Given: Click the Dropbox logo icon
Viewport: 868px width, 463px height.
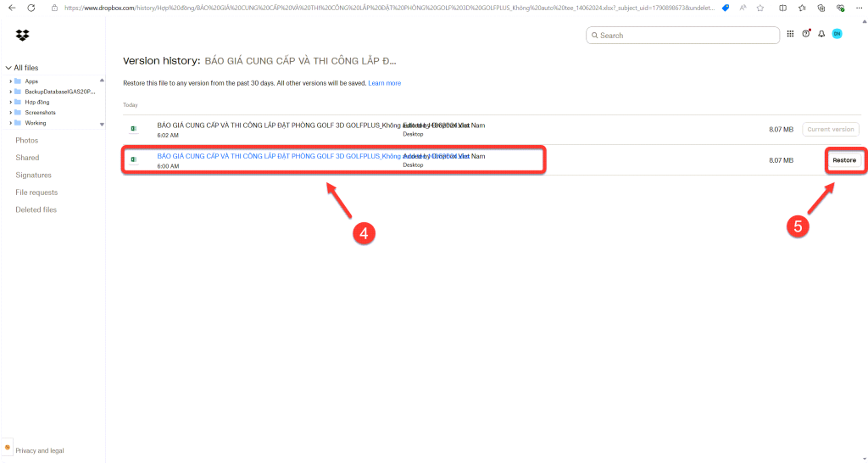Looking at the screenshot, I should [x=22, y=36].
